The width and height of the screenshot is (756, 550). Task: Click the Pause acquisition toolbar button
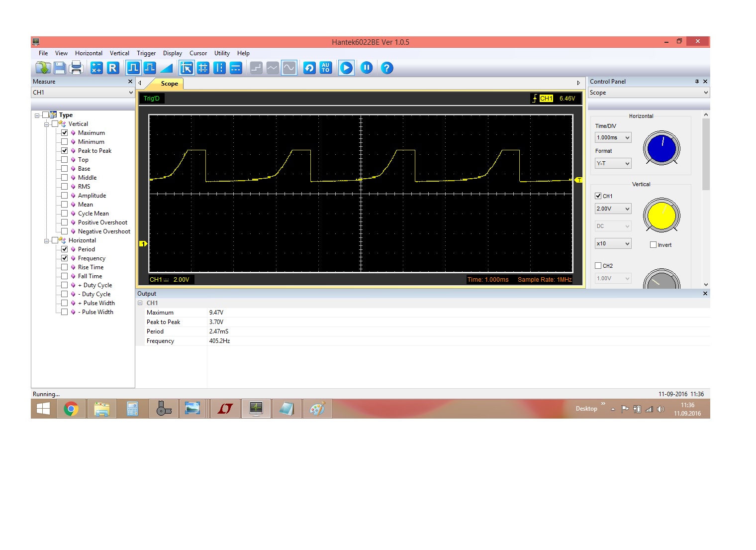(x=367, y=68)
